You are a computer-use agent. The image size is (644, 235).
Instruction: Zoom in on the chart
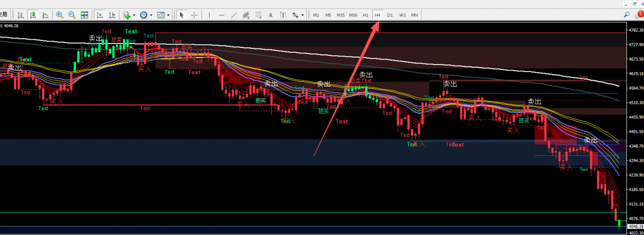tap(60, 15)
